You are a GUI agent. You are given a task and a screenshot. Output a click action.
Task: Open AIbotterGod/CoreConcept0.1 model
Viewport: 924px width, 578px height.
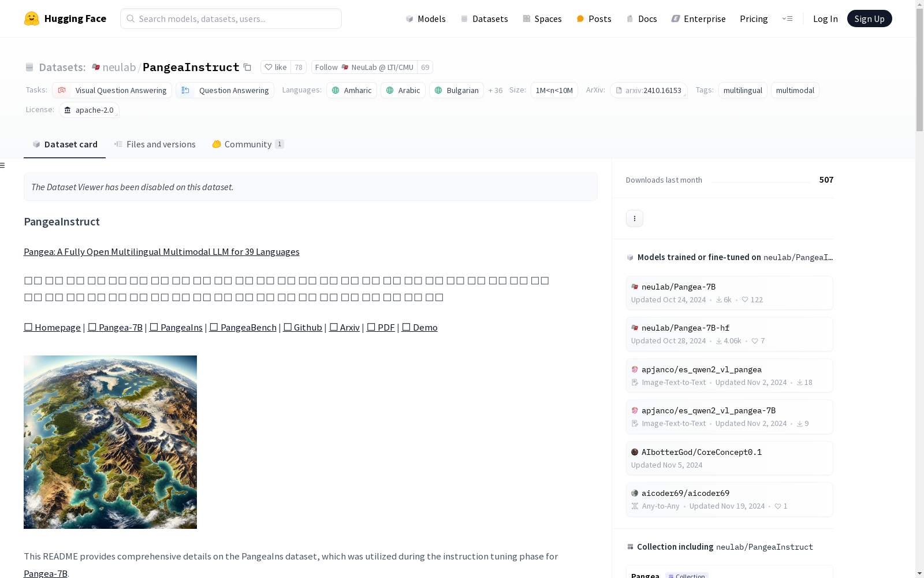(x=729, y=458)
